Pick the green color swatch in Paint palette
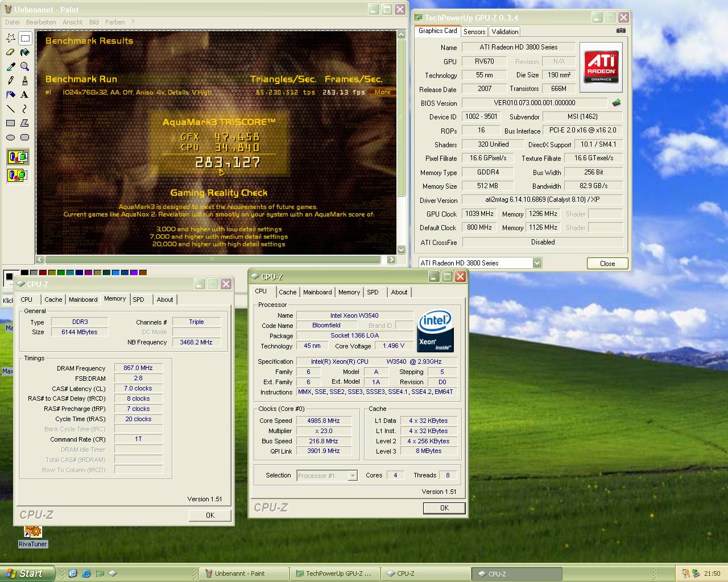 (x=61, y=273)
